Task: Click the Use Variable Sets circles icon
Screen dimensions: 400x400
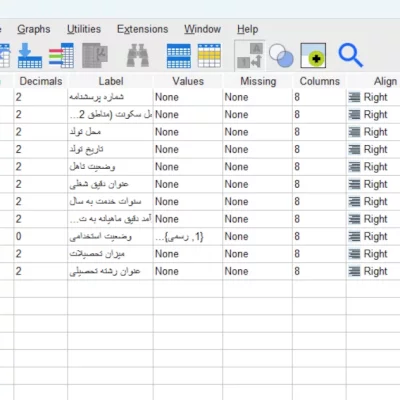Action: point(281,56)
